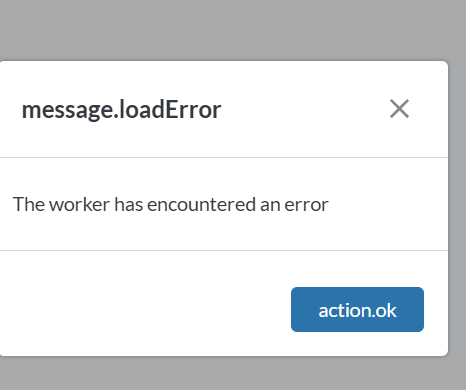The height and width of the screenshot is (390, 466).
Task: Click the blue action.ok button
Action: pyautogui.click(x=357, y=309)
